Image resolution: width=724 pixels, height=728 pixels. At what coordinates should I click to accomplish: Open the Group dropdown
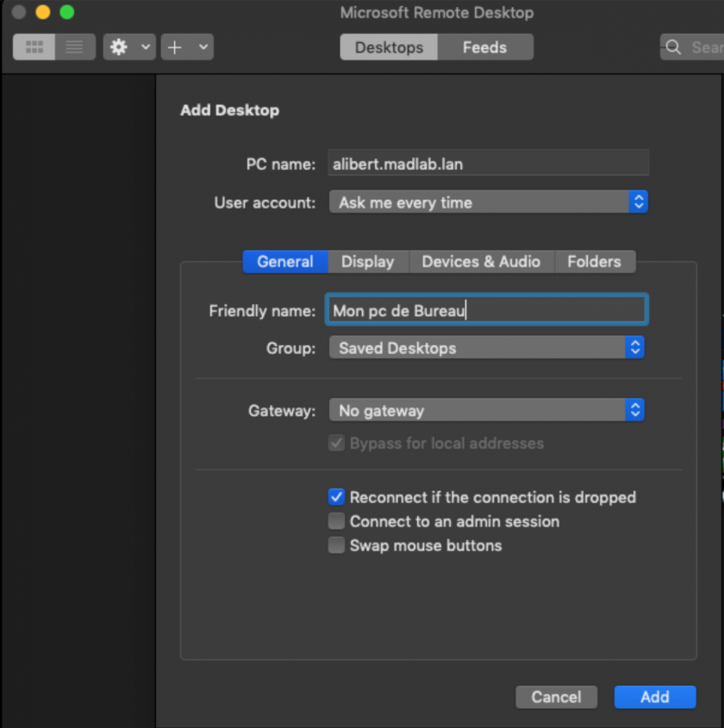[x=486, y=348]
